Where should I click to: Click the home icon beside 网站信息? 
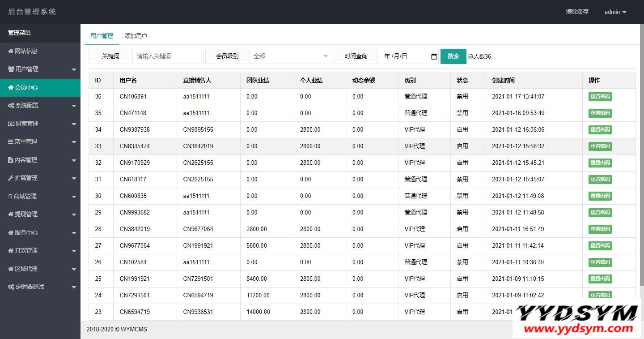point(11,51)
